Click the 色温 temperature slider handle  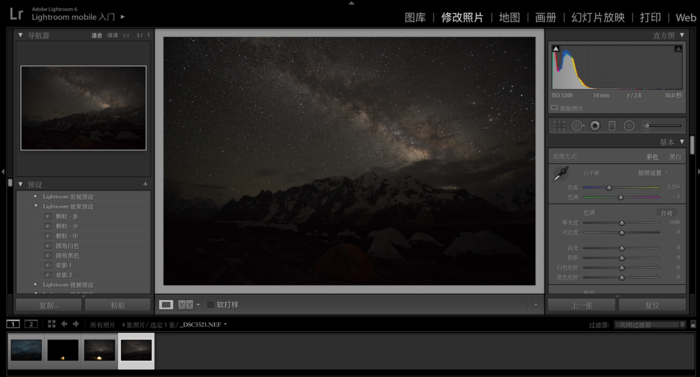coord(609,188)
